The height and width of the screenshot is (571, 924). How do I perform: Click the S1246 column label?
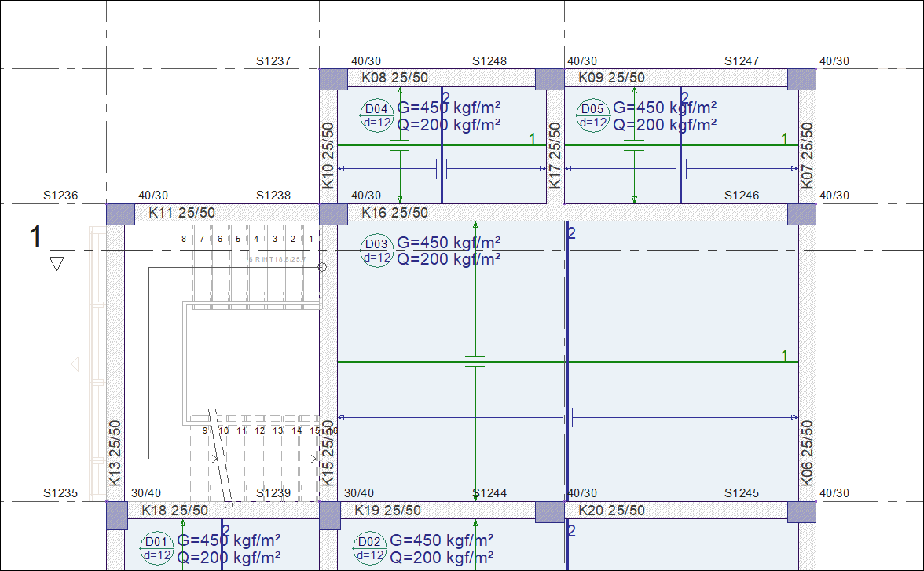point(742,196)
